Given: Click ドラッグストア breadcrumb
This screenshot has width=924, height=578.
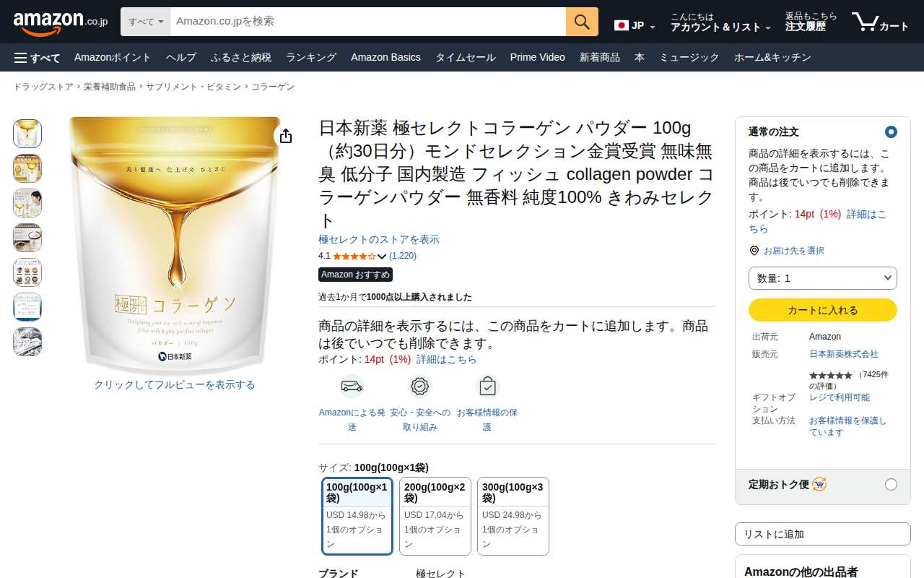Looking at the screenshot, I should click(x=43, y=87).
